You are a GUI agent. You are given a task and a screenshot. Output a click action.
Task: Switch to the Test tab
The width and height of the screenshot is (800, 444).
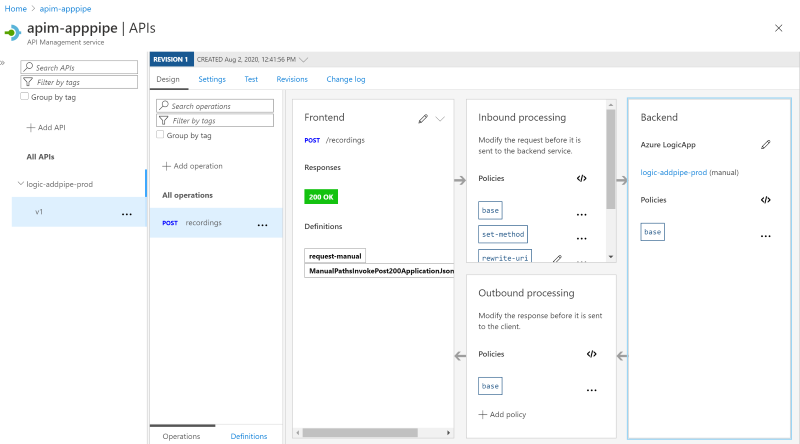point(251,79)
